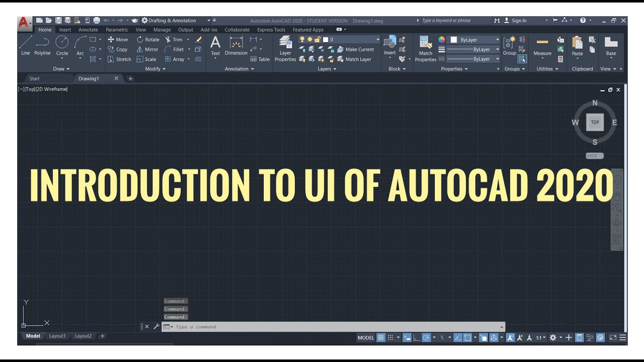Select the Polyline tool
Viewport: 644px width, 362px height.
point(42,45)
